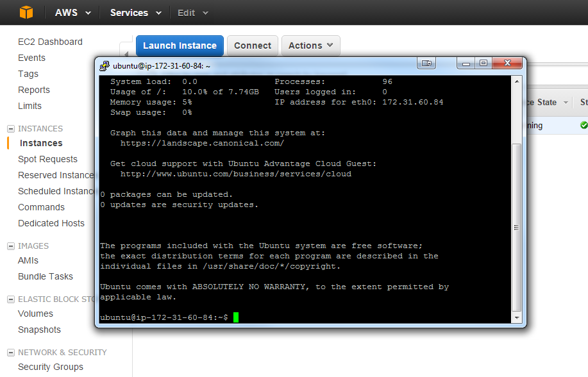Open Events in the sidebar
The height and width of the screenshot is (377, 588).
(31, 58)
